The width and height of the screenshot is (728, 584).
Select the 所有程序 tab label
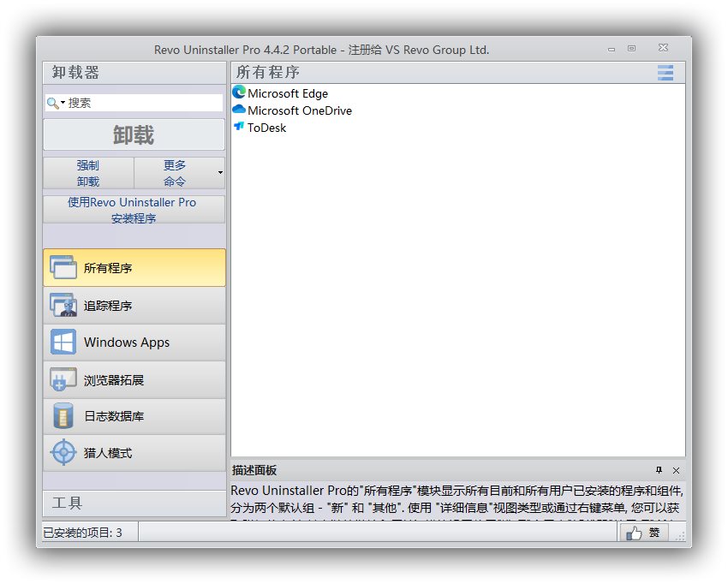click(x=108, y=268)
